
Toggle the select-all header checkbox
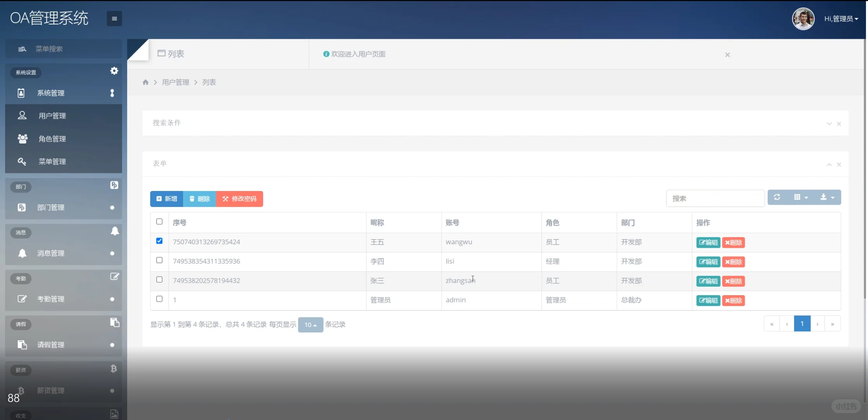(159, 222)
